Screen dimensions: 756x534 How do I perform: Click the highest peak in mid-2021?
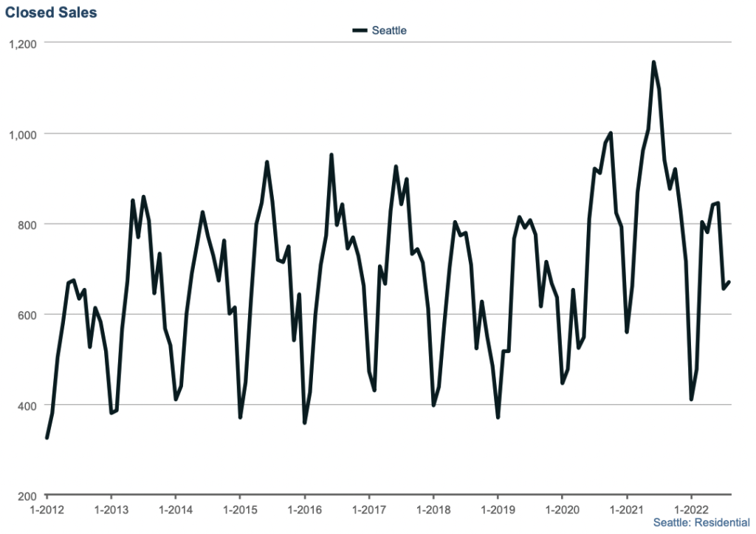653,63
